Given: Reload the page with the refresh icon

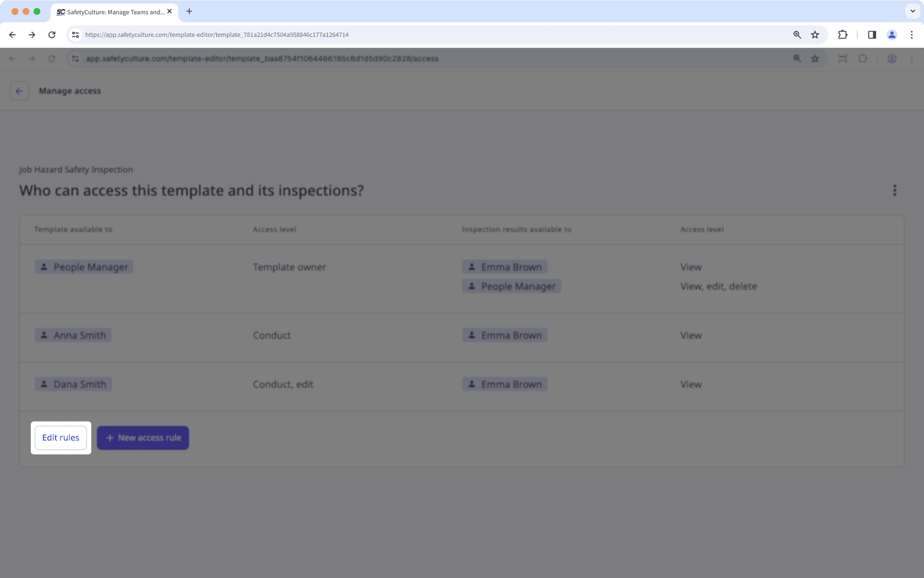Looking at the screenshot, I should 52,35.
